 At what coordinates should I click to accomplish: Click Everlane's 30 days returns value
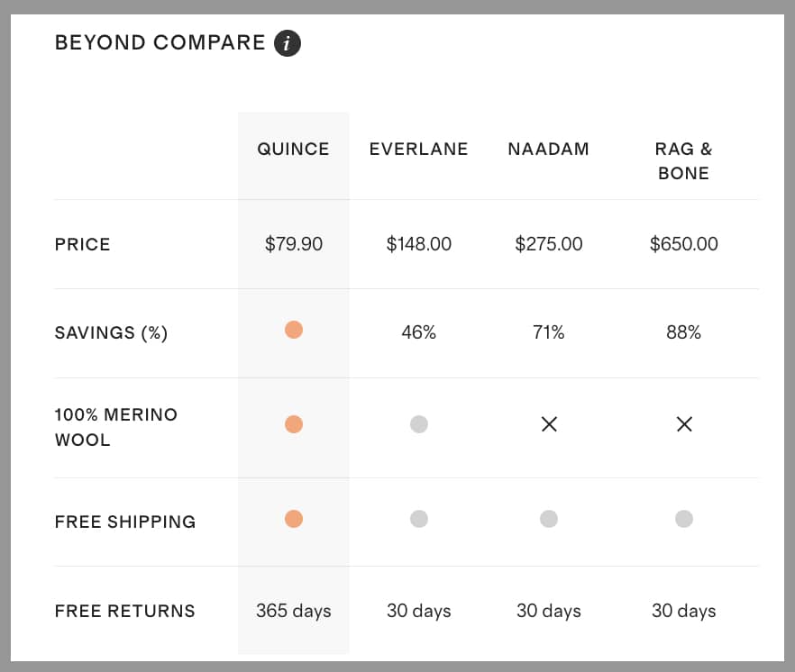pos(419,611)
